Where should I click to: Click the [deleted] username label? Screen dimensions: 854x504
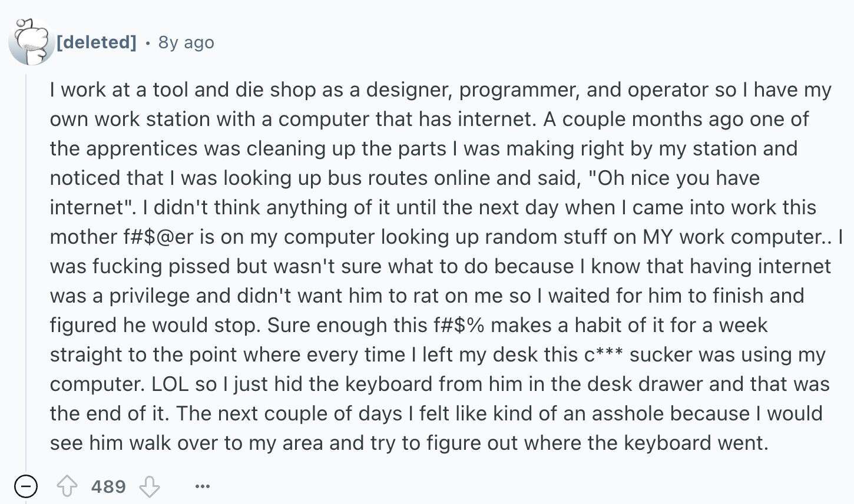click(x=96, y=42)
